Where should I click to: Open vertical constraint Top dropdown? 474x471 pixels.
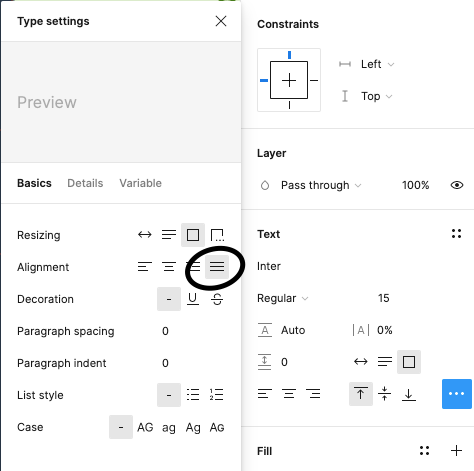point(377,96)
